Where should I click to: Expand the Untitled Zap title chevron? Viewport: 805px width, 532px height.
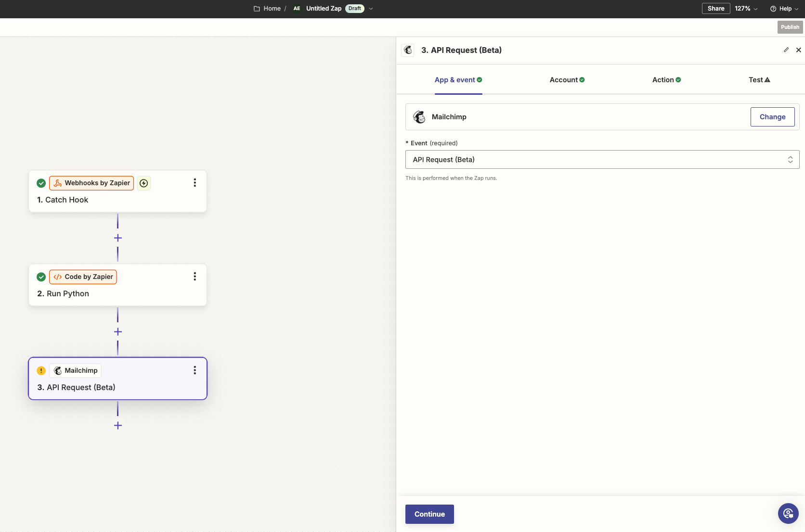(x=370, y=9)
